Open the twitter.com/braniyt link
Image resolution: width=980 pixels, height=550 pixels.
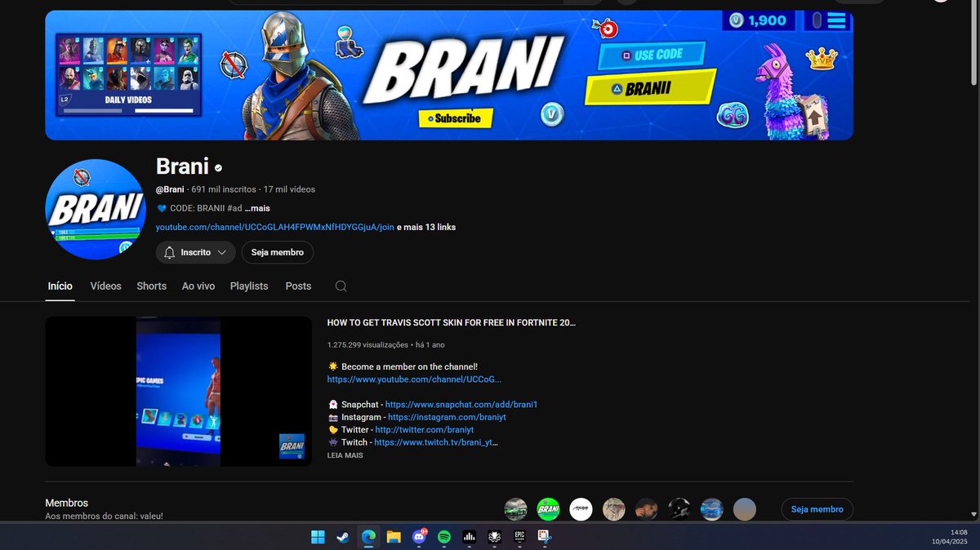point(425,430)
